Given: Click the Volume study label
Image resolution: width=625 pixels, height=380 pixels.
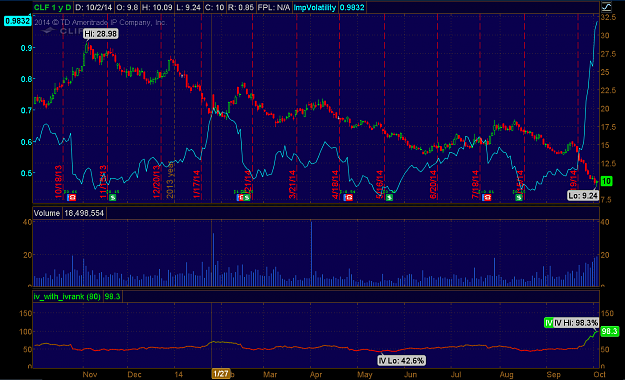Looking at the screenshot, I should click(x=47, y=213).
